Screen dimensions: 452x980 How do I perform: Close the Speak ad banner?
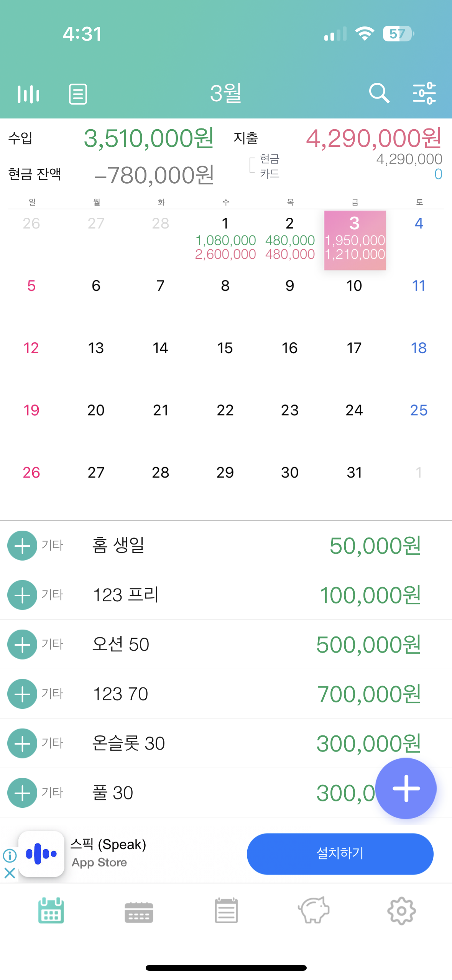tap(10, 873)
